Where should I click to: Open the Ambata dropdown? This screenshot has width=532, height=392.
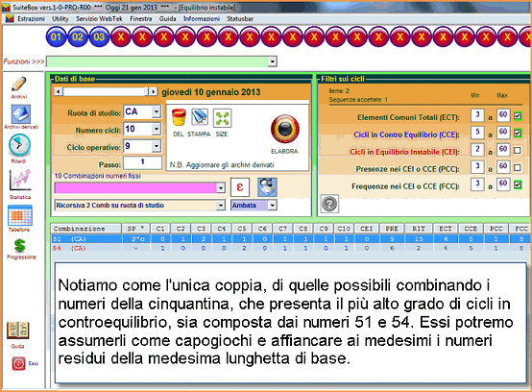(x=272, y=206)
